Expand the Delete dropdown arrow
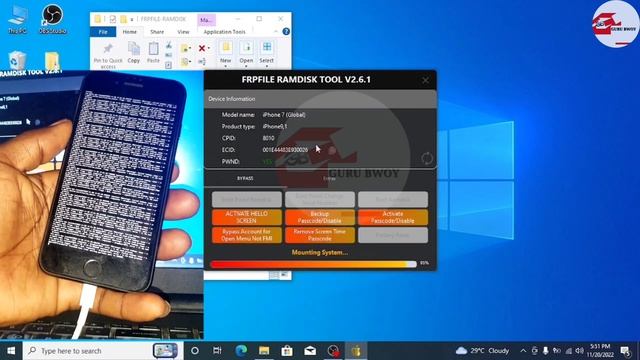 click(209, 48)
